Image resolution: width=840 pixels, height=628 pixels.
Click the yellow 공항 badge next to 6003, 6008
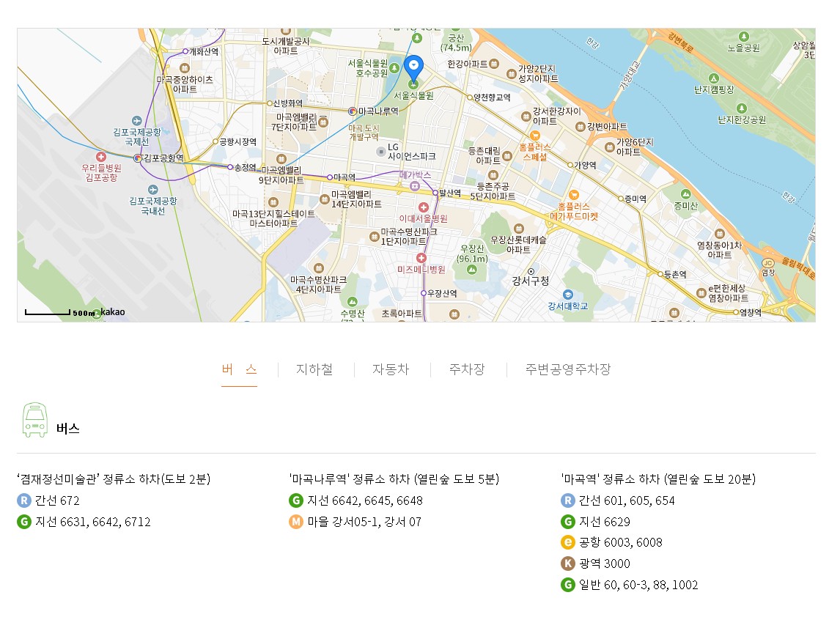(x=567, y=543)
